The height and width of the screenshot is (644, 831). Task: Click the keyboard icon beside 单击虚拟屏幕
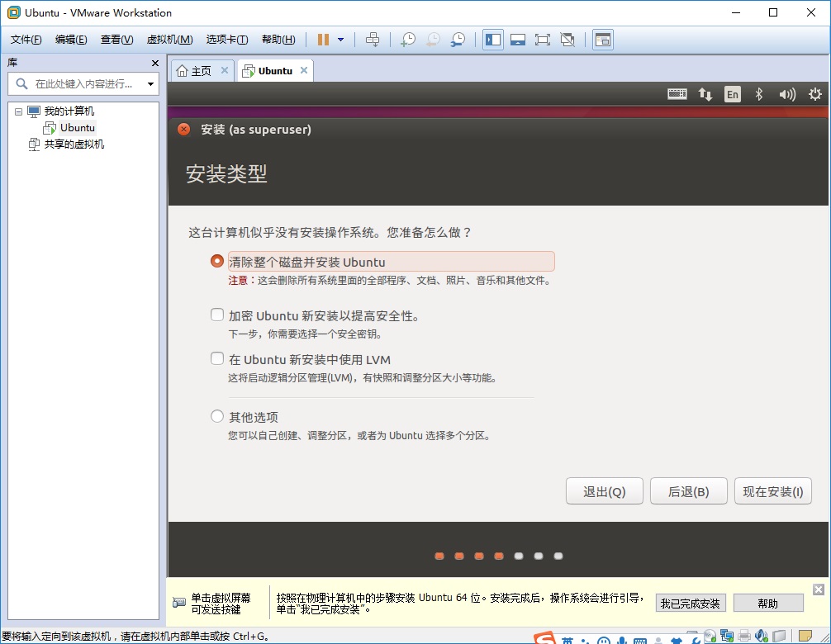[179, 603]
